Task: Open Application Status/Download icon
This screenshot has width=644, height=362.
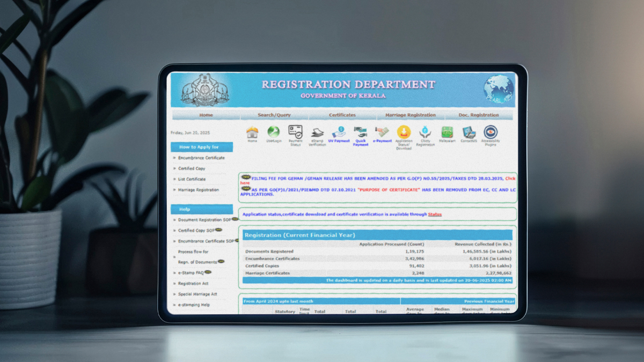Action: click(x=404, y=132)
